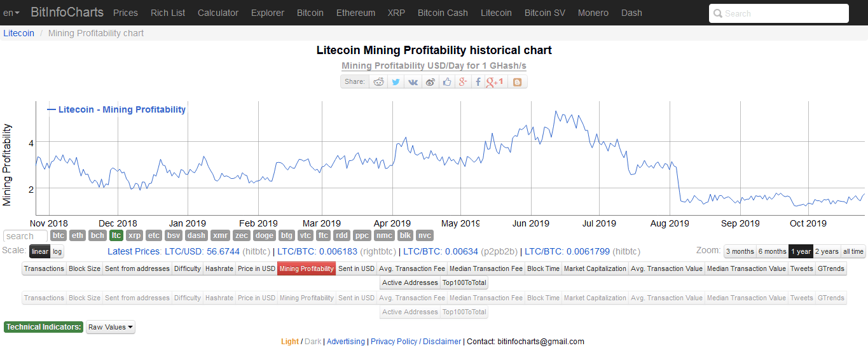Select the ppc coin tag

coord(362,235)
